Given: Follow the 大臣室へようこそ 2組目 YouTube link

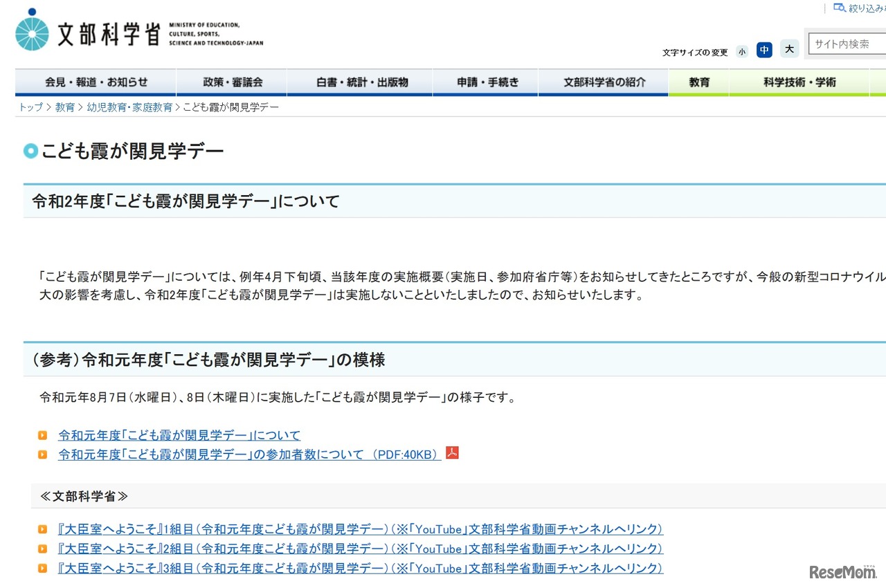Looking at the screenshot, I should click(359, 549).
